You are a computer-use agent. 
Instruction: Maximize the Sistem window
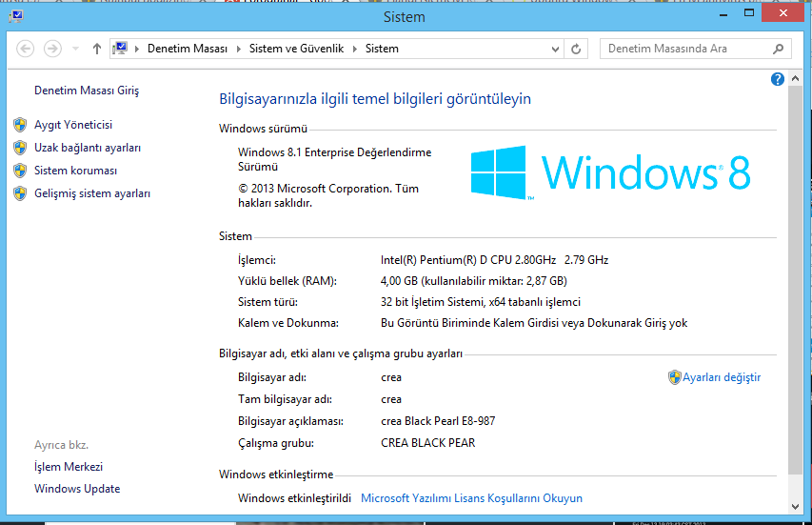click(x=749, y=13)
